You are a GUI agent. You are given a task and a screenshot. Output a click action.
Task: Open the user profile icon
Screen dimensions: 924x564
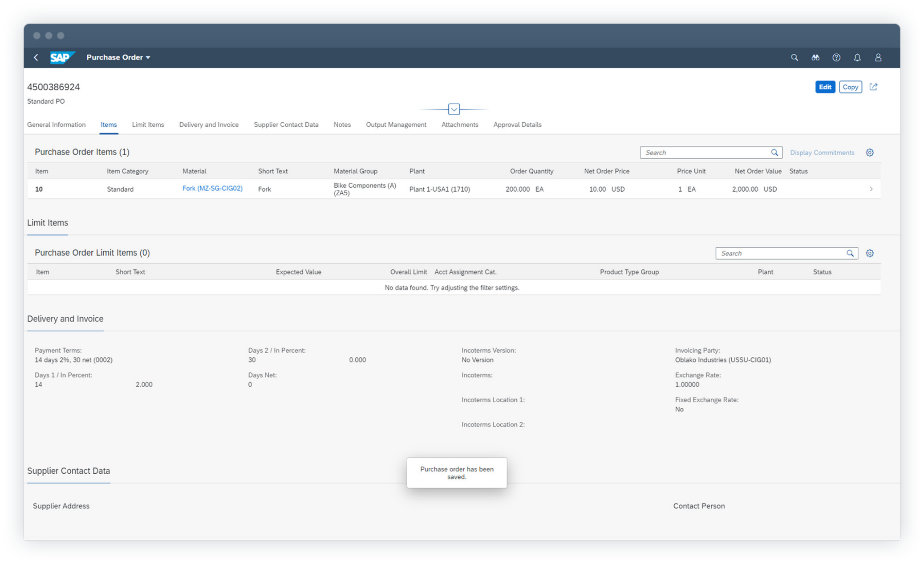[x=878, y=57]
